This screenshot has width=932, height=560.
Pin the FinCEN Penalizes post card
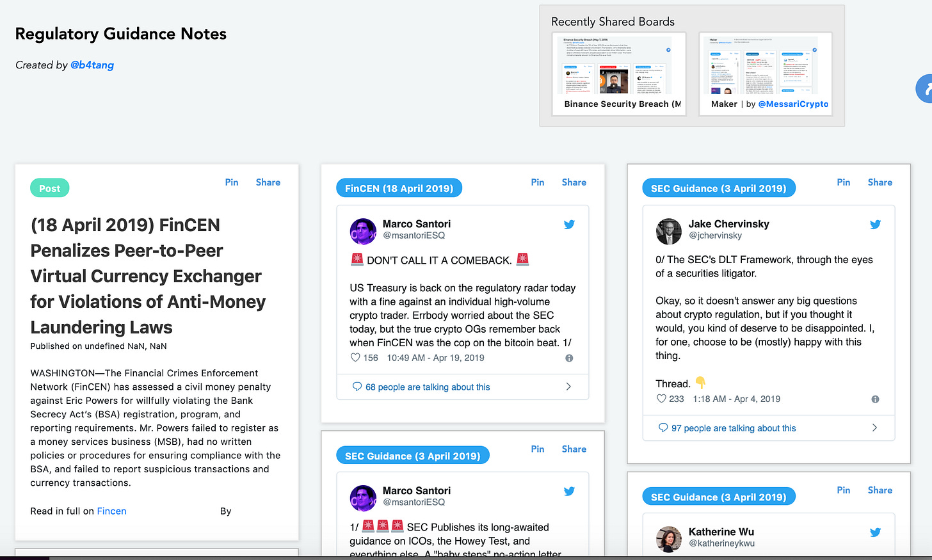231,182
